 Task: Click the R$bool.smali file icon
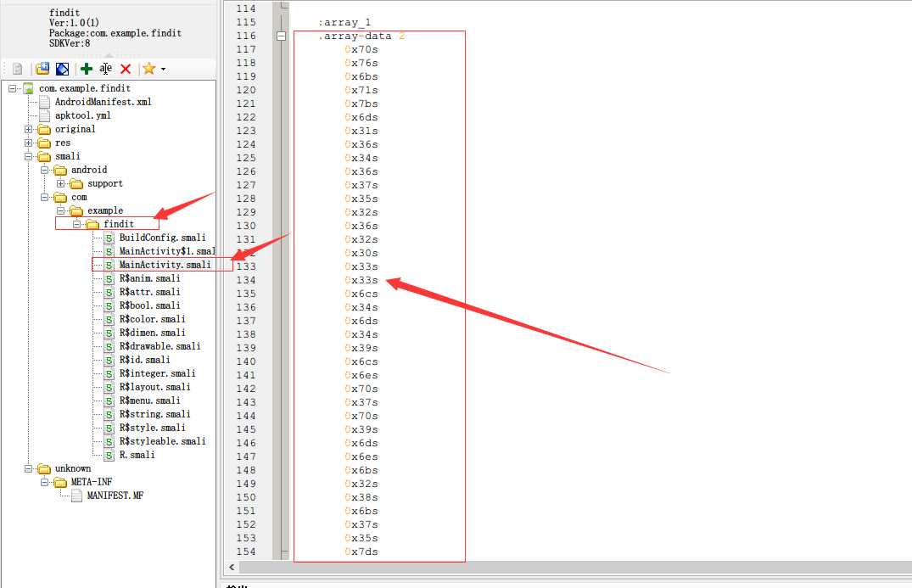(x=109, y=306)
